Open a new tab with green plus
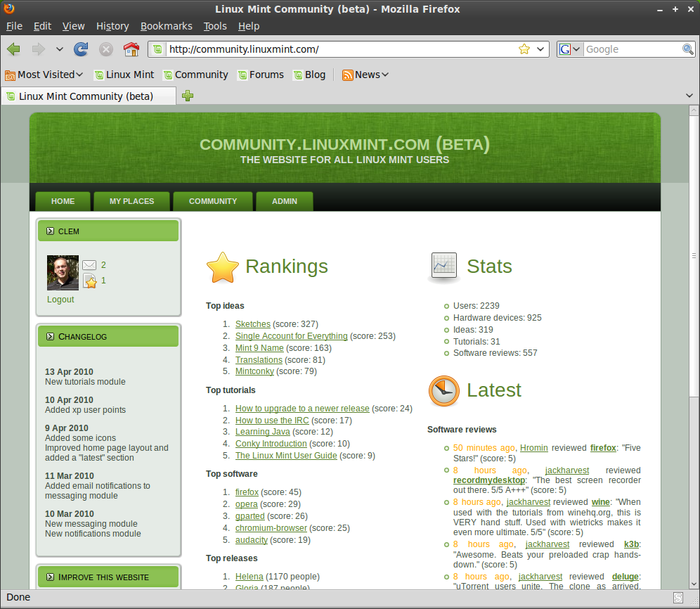 click(x=188, y=96)
